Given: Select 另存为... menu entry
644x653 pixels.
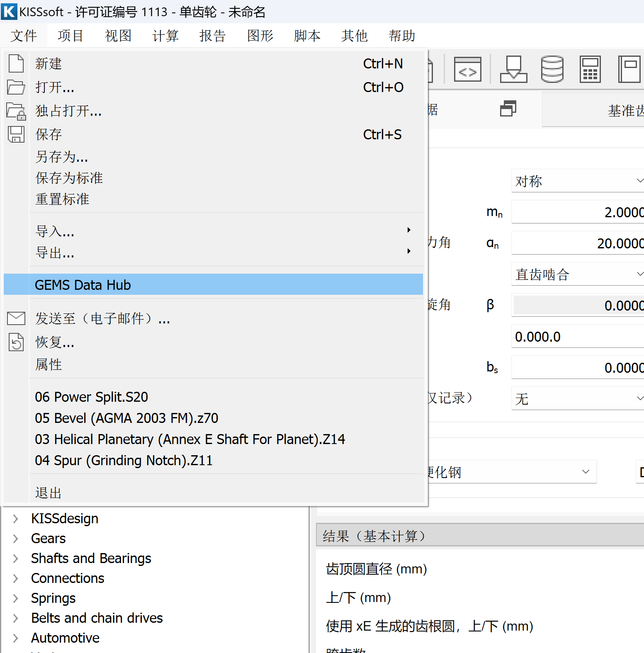Looking at the screenshot, I should pyautogui.click(x=213, y=157).
